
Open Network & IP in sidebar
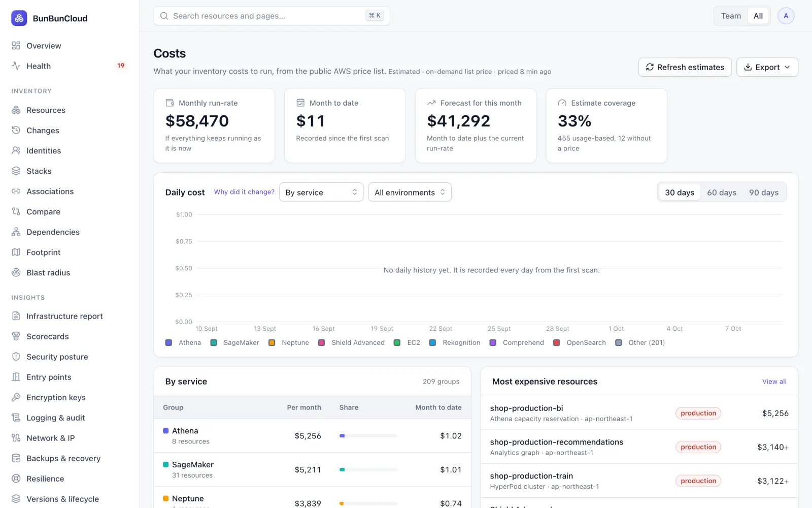(50, 438)
